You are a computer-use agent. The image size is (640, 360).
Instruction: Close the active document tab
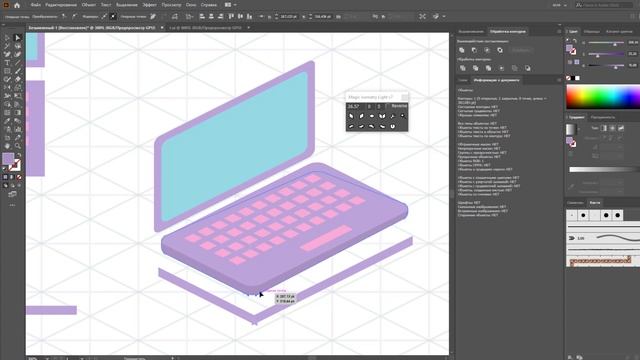162,28
